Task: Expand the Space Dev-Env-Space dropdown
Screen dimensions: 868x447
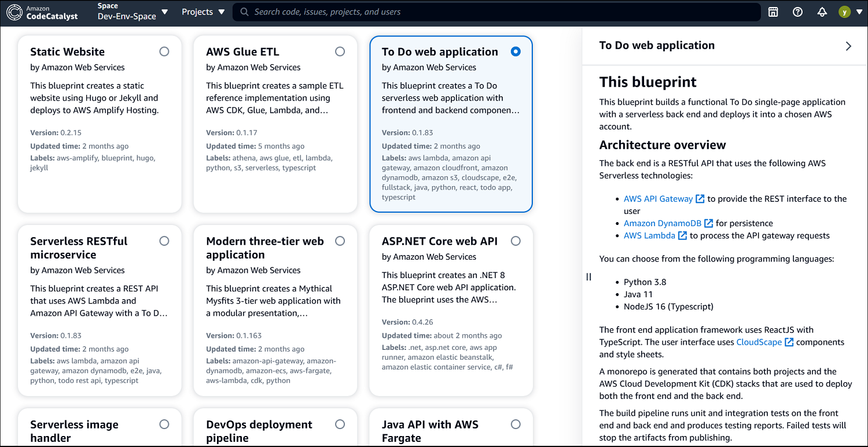Action: [133, 12]
